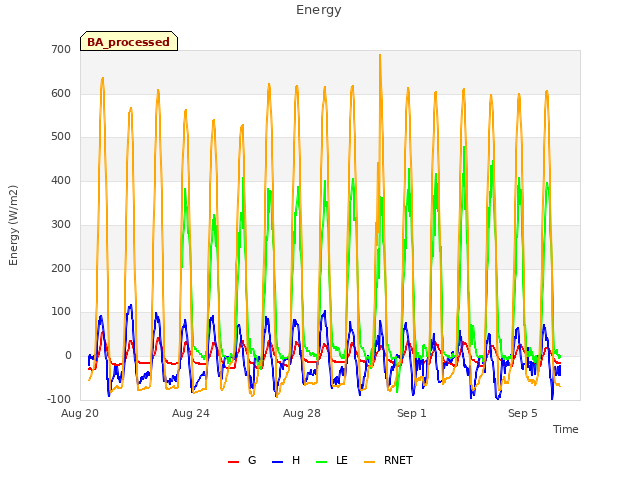Click the 200 y-axis tick label
Screen dimensions: 640x480
pyautogui.click(x=61, y=269)
